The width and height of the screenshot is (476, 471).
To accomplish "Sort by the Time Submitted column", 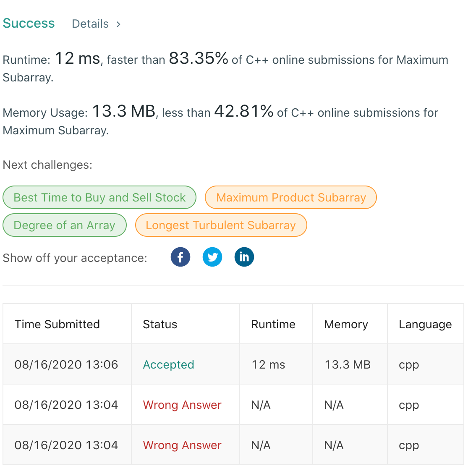I will 57,324.
